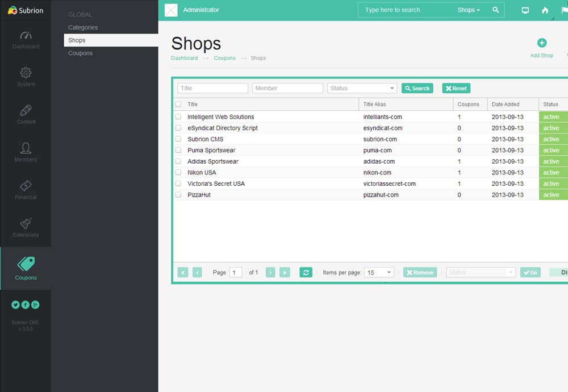Open Categories in the sidebar menu
Screen dimensions: 568x392
click(83, 27)
